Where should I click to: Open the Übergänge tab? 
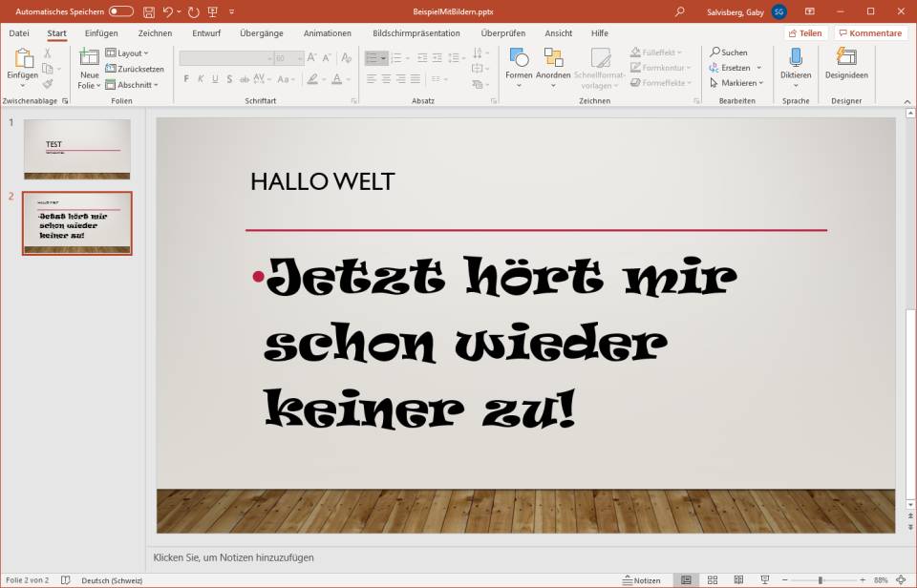[262, 33]
